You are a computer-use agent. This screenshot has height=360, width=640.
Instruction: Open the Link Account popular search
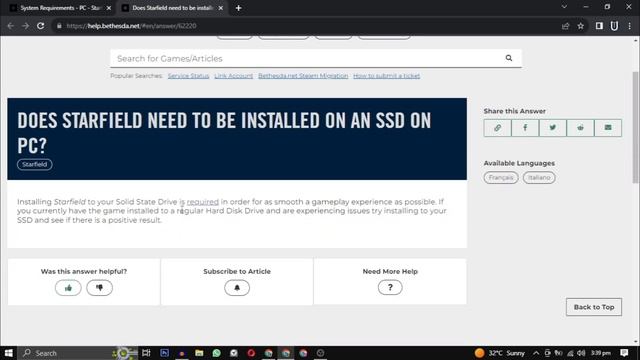(x=233, y=76)
